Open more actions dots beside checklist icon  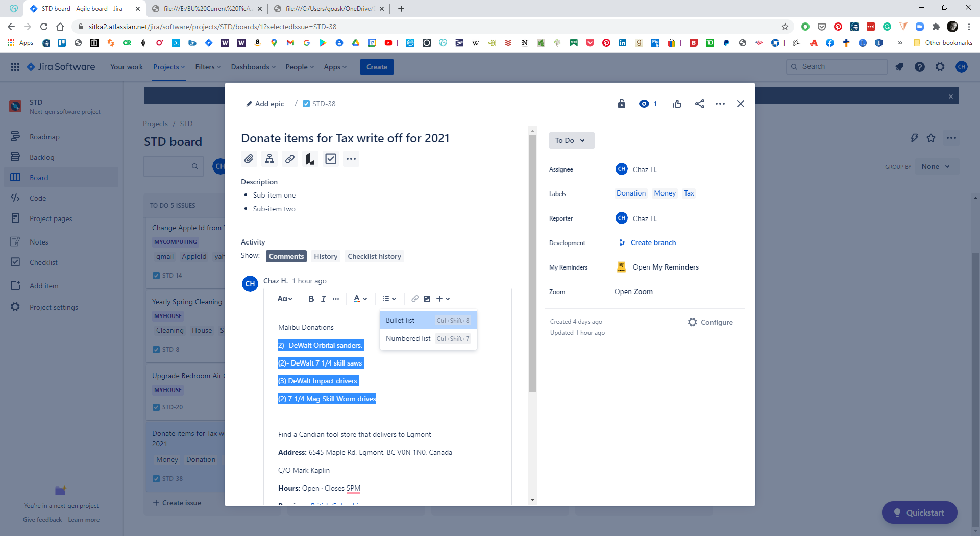click(x=351, y=159)
